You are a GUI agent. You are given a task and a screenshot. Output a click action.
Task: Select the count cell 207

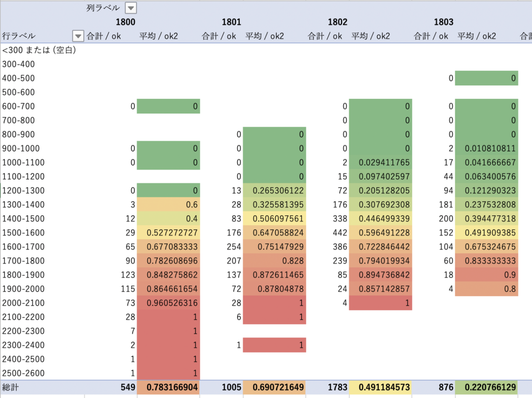[x=234, y=261]
